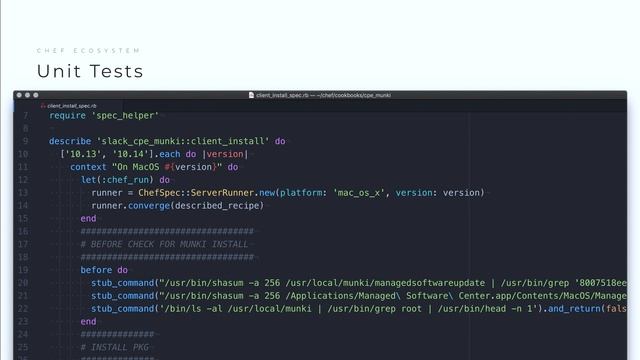640x360 pixels.
Task: Click the 'mac_os_x' platform string
Action: point(359,193)
